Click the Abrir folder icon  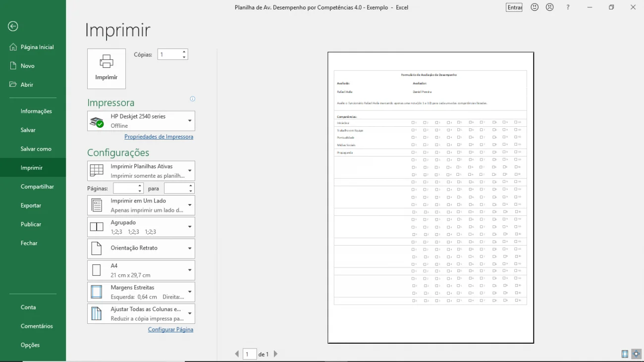tap(13, 85)
